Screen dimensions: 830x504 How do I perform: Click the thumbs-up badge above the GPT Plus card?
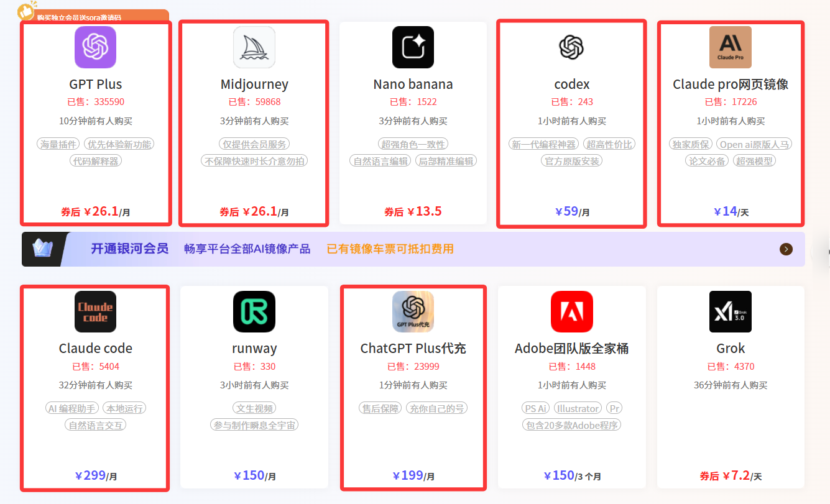coord(25,11)
